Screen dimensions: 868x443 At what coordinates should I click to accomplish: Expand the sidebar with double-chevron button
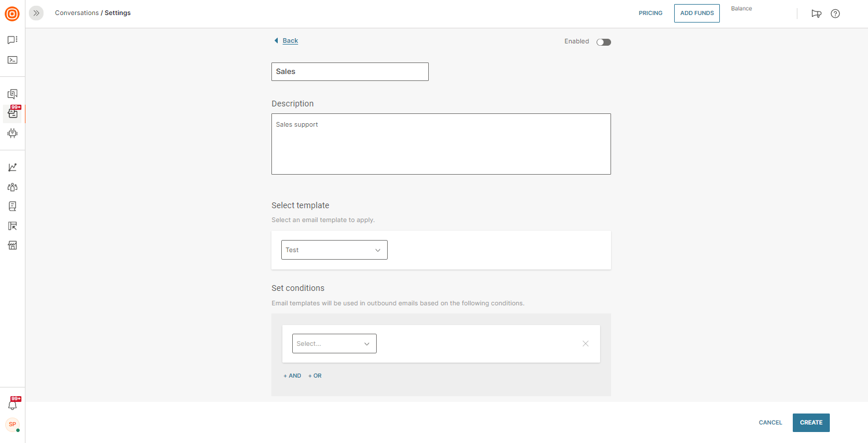[x=36, y=13]
